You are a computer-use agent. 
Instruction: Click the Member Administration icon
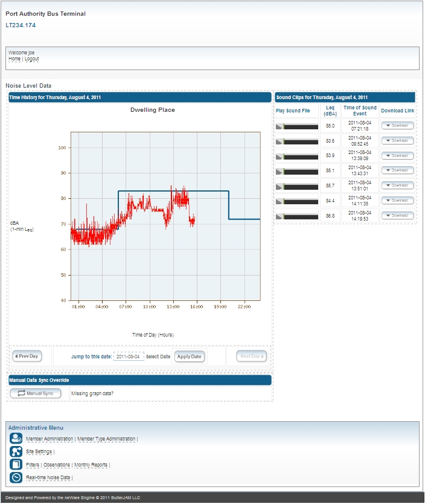pos(16,439)
